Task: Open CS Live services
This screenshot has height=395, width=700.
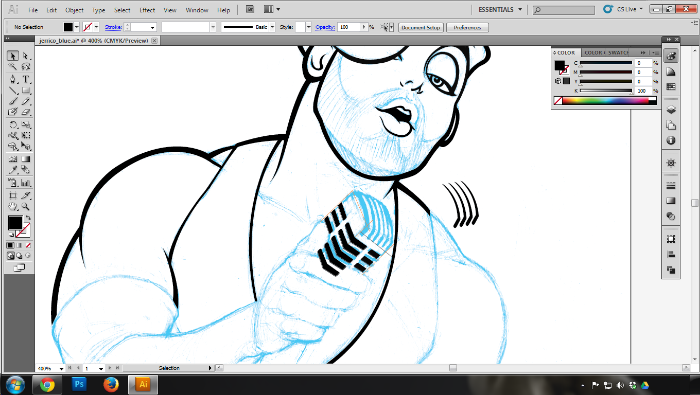Action: pyautogui.click(x=622, y=9)
